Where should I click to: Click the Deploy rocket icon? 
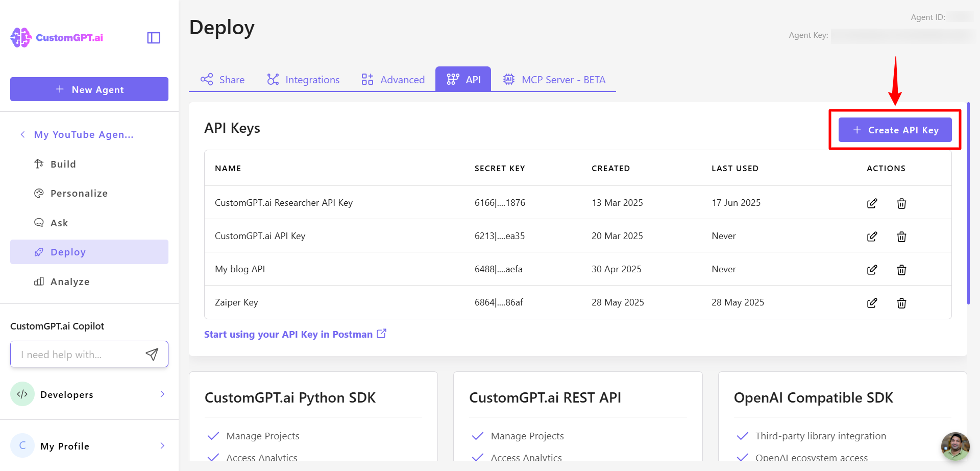(x=39, y=252)
